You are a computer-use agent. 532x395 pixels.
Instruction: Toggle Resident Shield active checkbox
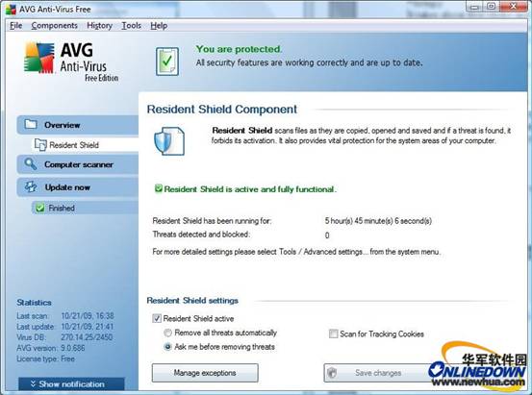(x=157, y=318)
